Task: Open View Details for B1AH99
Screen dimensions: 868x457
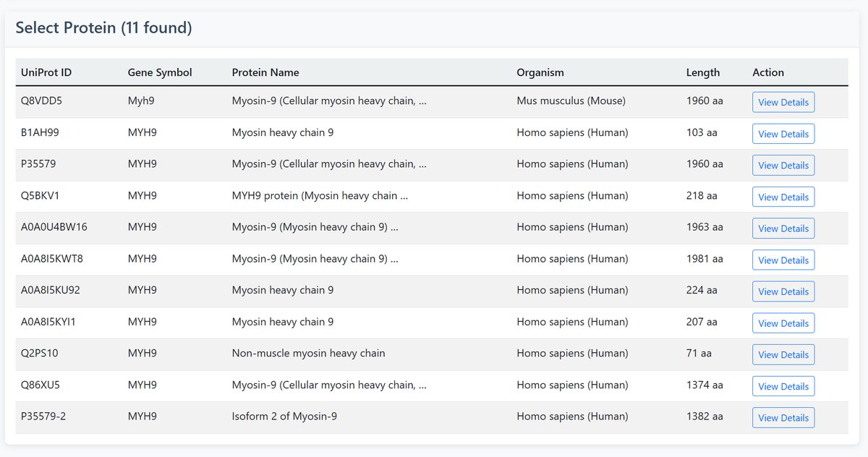Action: (x=783, y=134)
